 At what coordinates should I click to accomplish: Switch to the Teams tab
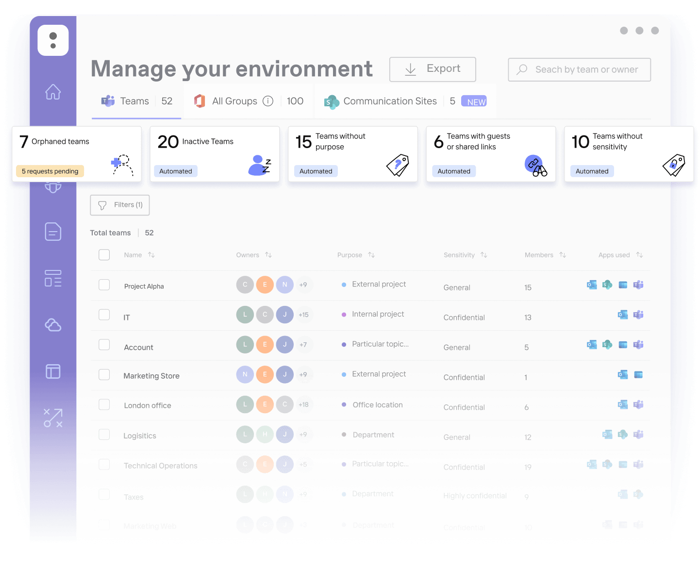[x=136, y=101]
